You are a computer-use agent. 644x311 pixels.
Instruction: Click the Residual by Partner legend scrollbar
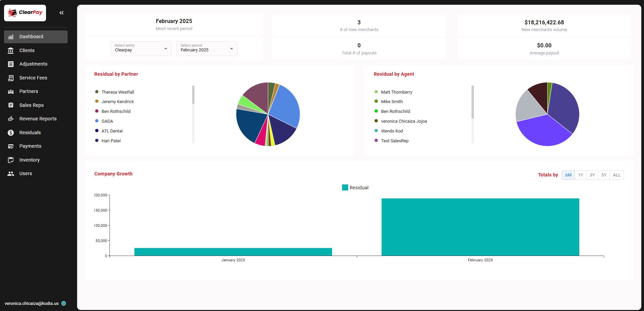[x=193, y=95]
